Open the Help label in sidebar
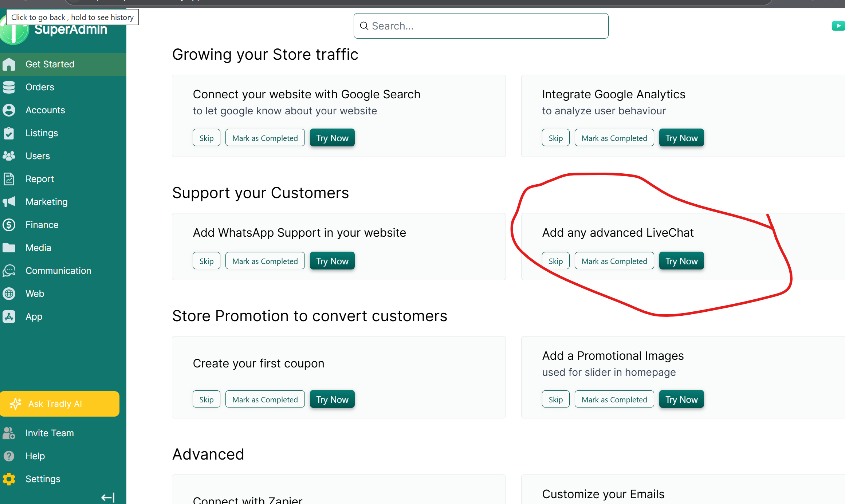 point(35,456)
